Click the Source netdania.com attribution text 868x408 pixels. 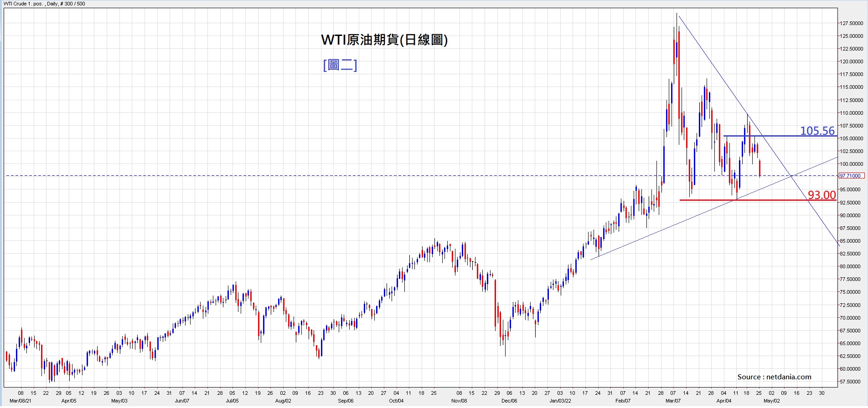click(x=774, y=377)
